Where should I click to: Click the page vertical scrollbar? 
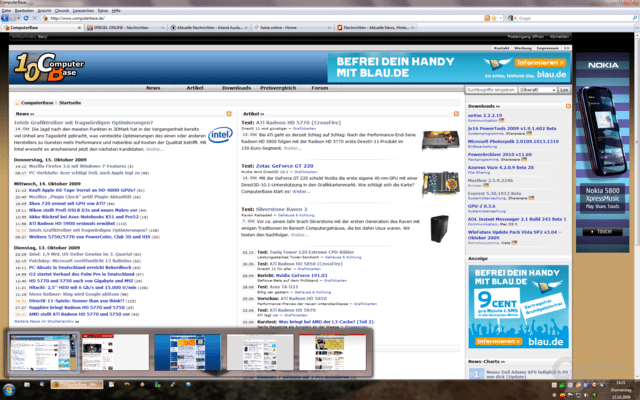[x=637, y=204]
